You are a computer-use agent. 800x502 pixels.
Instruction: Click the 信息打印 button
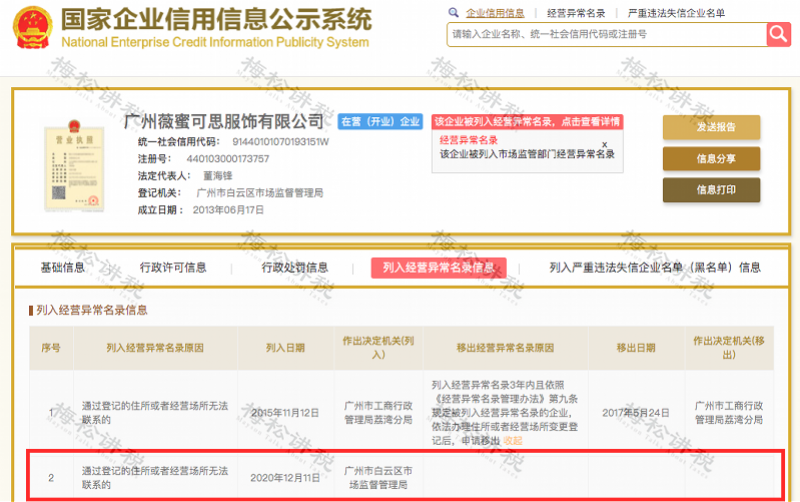tap(711, 190)
